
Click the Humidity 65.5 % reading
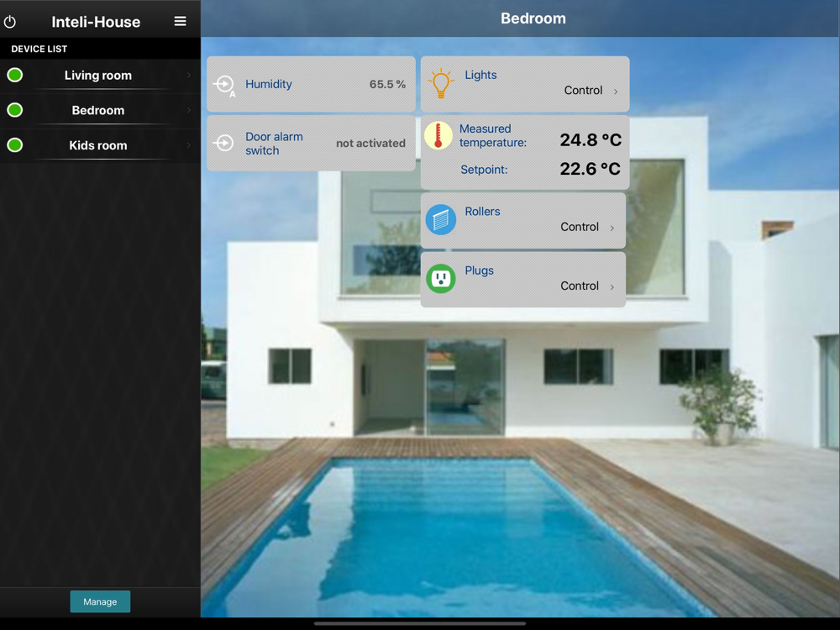coord(387,84)
